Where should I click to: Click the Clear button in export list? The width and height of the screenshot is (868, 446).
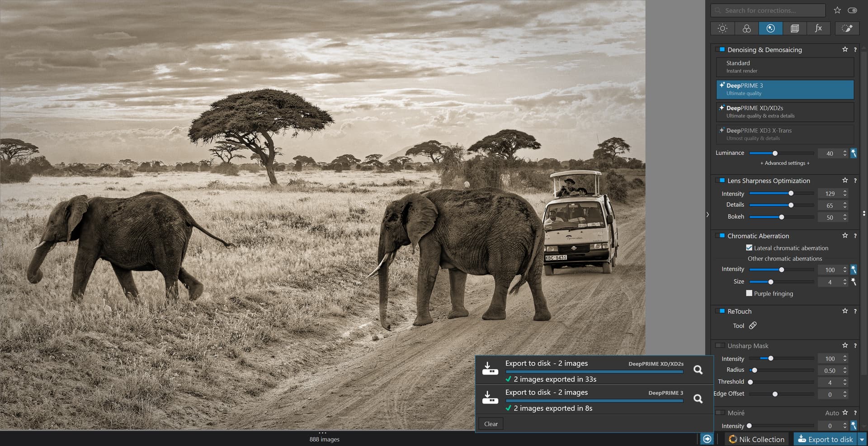pyautogui.click(x=491, y=424)
